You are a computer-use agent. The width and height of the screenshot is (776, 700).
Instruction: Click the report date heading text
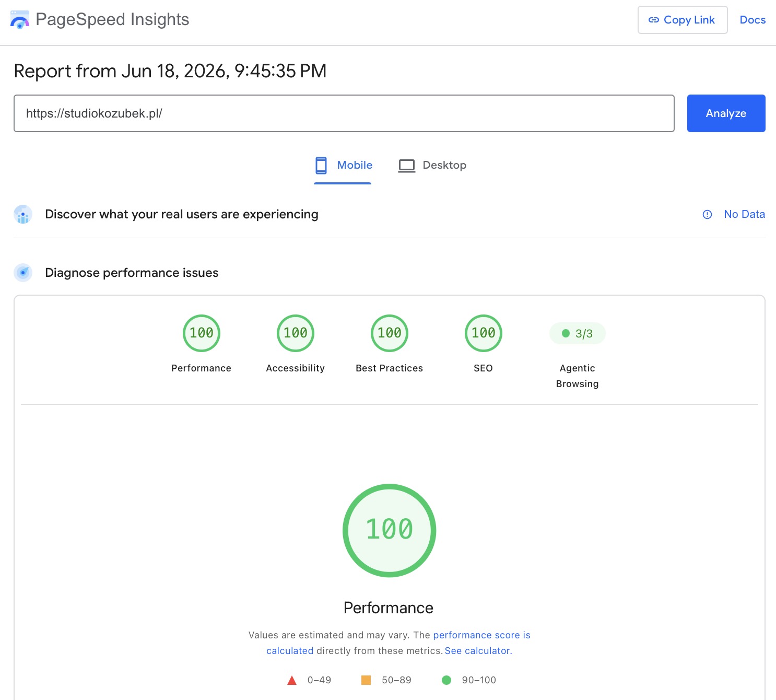[170, 71]
